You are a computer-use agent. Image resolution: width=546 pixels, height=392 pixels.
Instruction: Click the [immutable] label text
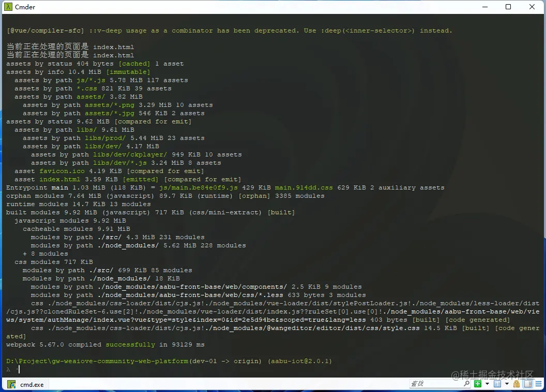pyautogui.click(x=128, y=72)
